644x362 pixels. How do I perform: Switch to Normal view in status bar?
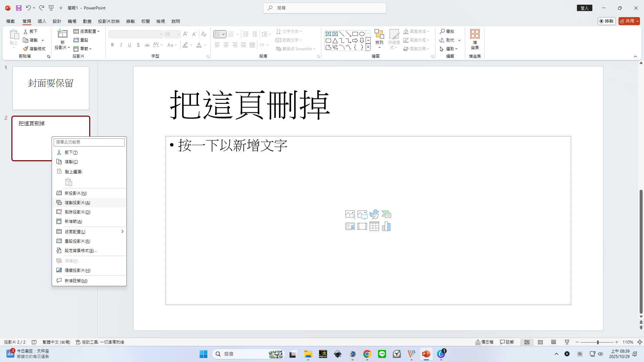pyautogui.click(x=527, y=342)
